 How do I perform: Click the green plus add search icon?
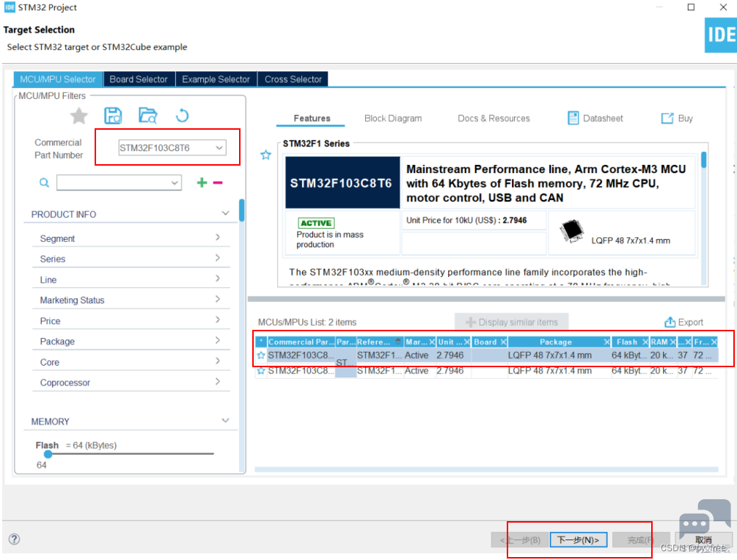coord(202,183)
